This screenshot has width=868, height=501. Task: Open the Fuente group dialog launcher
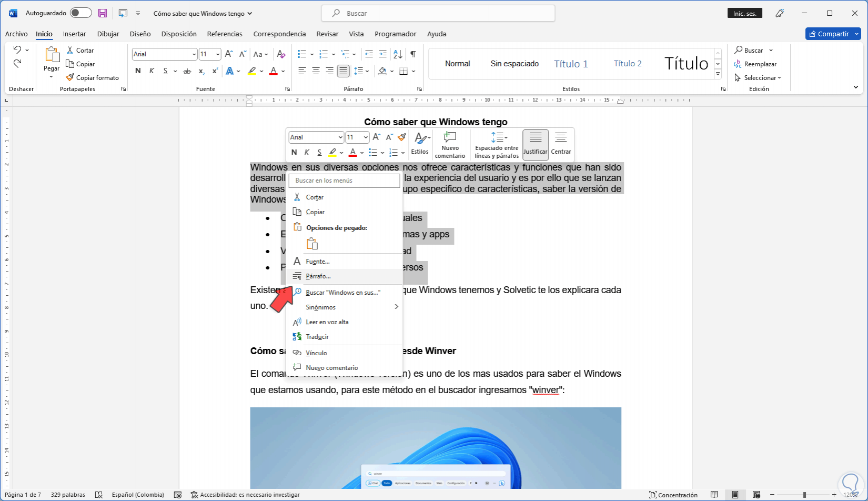point(287,89)
